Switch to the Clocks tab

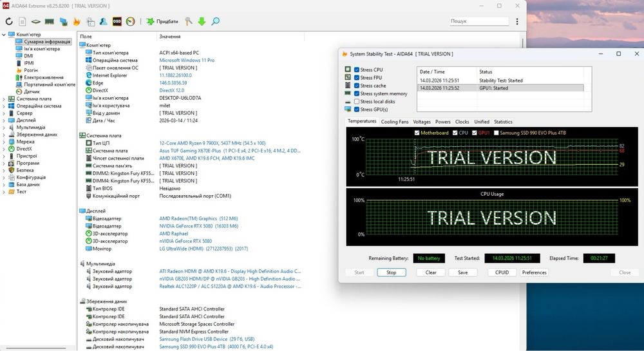[462, 122]
